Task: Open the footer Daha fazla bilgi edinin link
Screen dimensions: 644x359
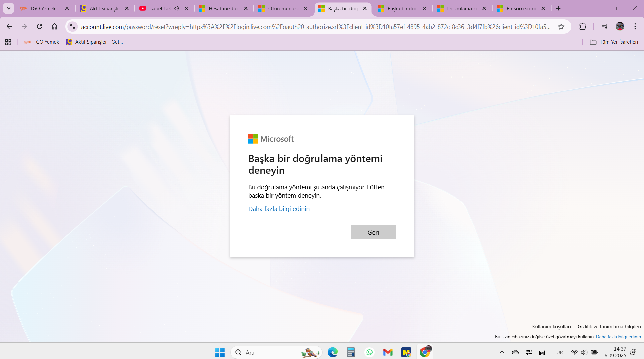Action: click(x=618, y=337)
